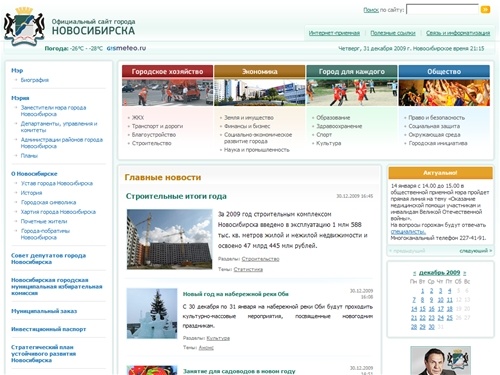Click the ice sculpture tree photo
Screen dimensions: 500x375
click(152, 314)
